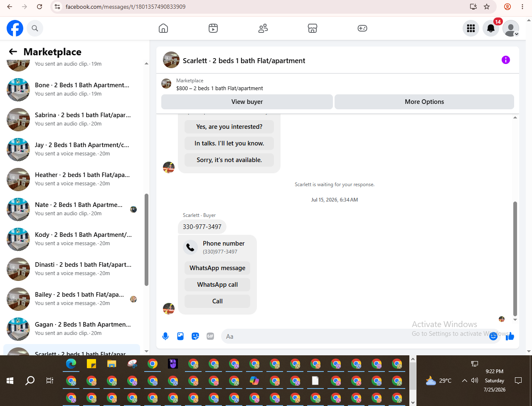This screenshot has height=406, width=532.
Task: Open chat with Sabrina 2 beds listing
Action: pos(71,119)
